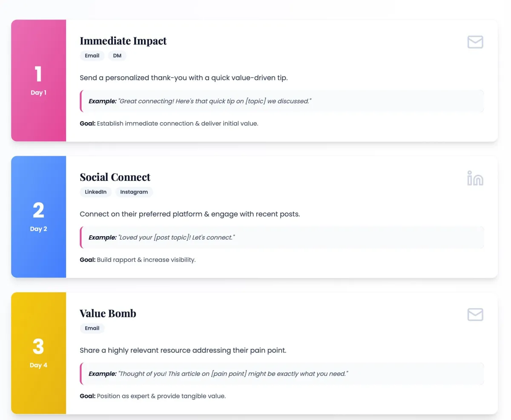The height and width of the screenshot is (420, 511).
Task: Select the DM tag under Immediate Impact
Action: click(117, 56)
